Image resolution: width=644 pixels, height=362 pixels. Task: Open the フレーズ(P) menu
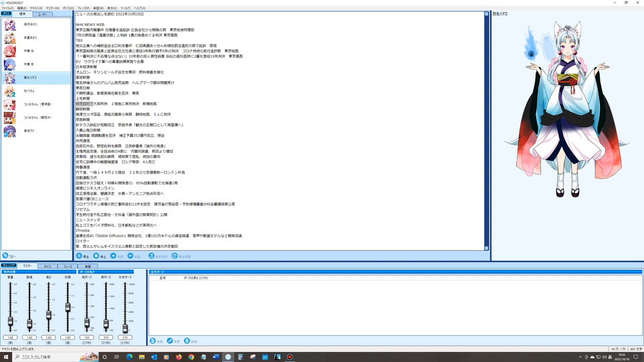coord(83,8)
